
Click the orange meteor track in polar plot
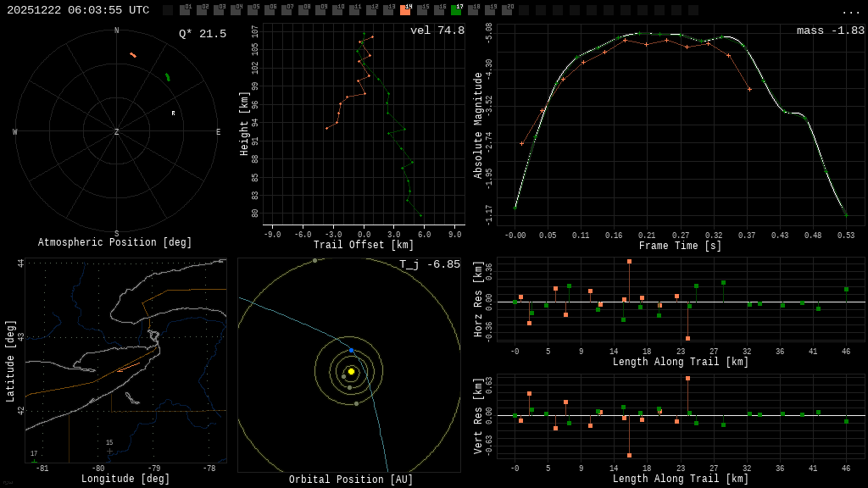[133, 55]
